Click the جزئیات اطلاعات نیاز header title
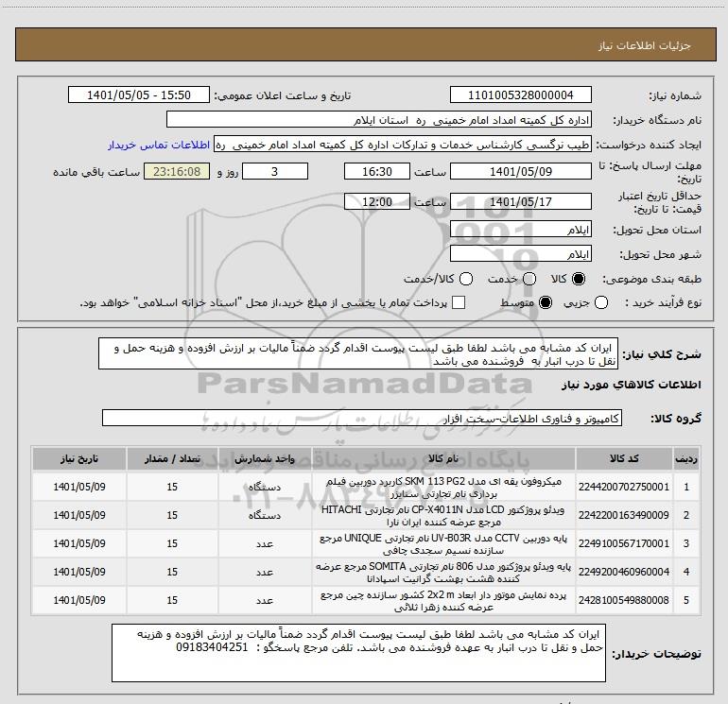Image resolution: width=728 pixels, height=704 pixels. (x=645, y=45)
